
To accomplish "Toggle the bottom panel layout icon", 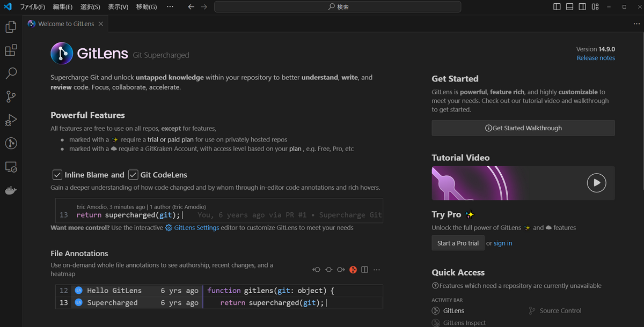I will (x=569, y=7).
